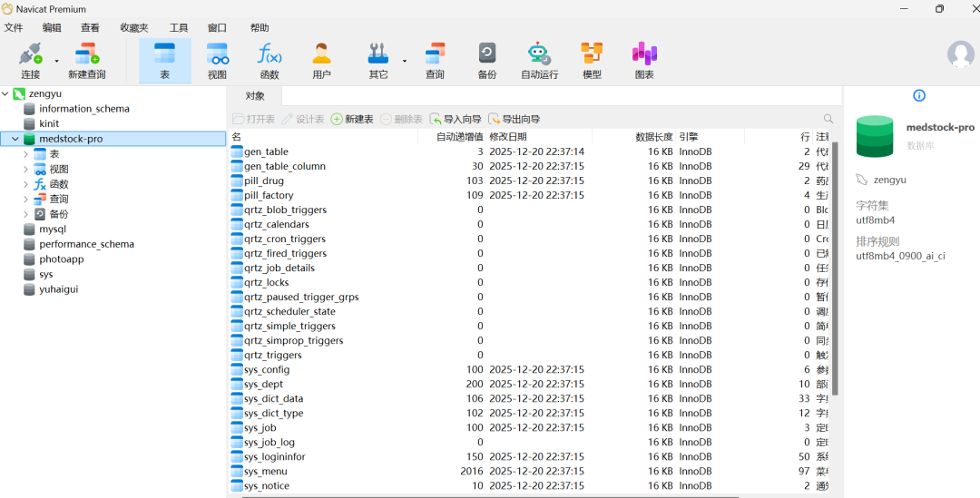Sort by the 修改日期 column header
Screen dimensions: 980x498
[x=539, y=137]
